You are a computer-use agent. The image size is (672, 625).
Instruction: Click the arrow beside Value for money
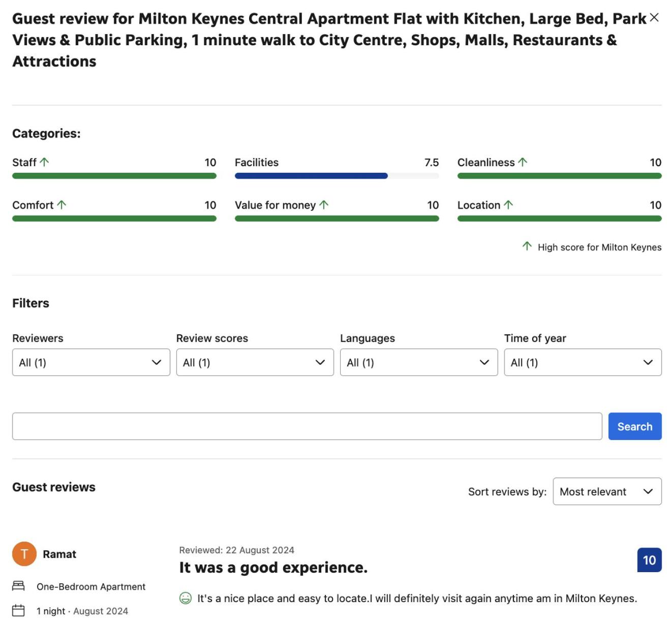tap(324, 205)
